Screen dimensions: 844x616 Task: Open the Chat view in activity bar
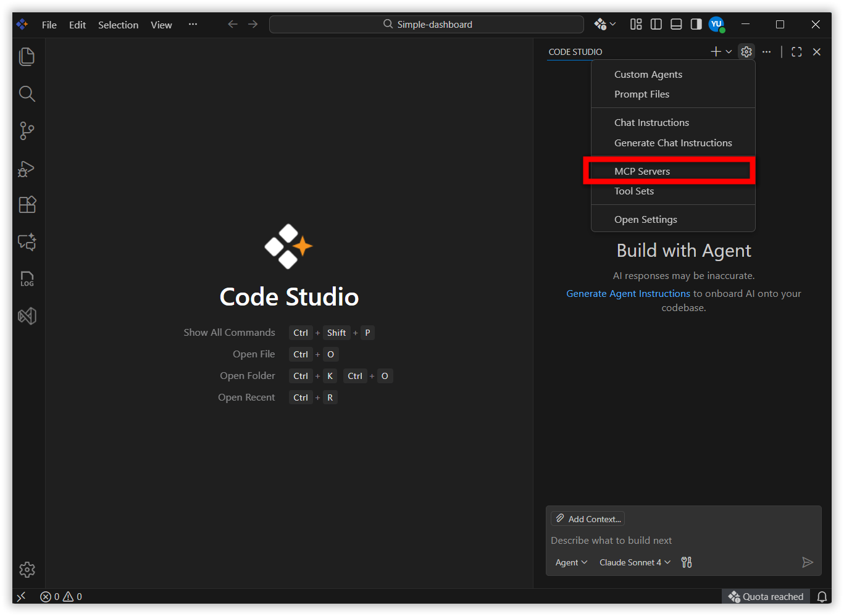[27, 242]
